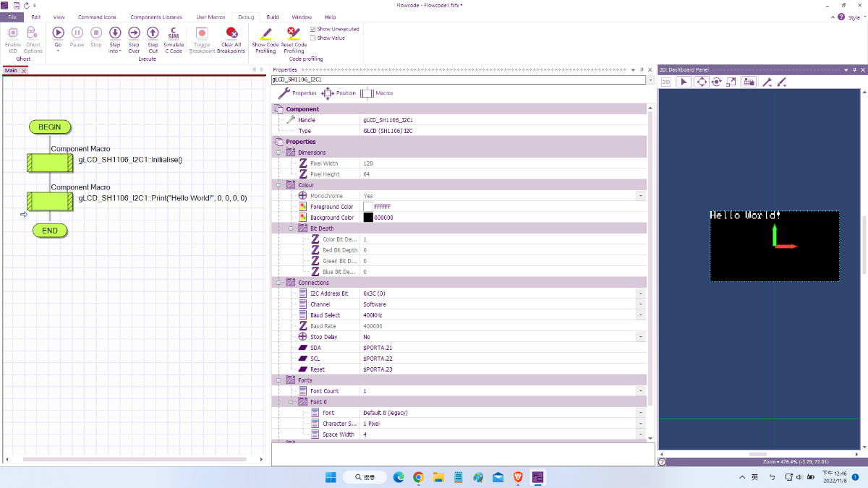868x488 pixels.
Task: Click the Windows Start button
Action: tap(331, 477)
